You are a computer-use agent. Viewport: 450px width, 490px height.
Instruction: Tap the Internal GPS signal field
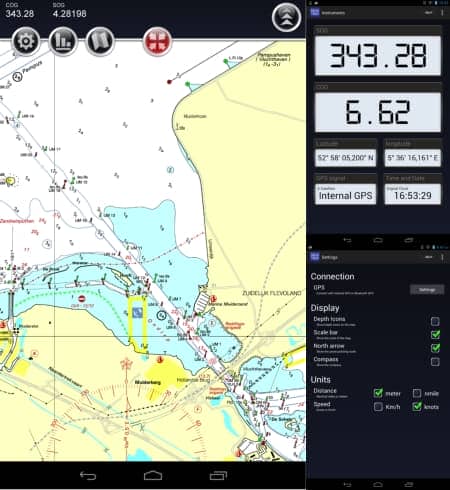point(346,194)
